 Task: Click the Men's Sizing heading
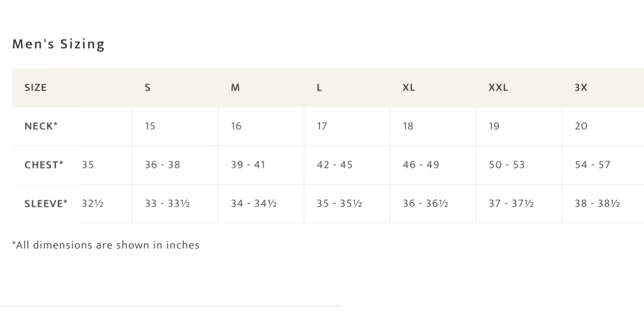coord(58,44)
